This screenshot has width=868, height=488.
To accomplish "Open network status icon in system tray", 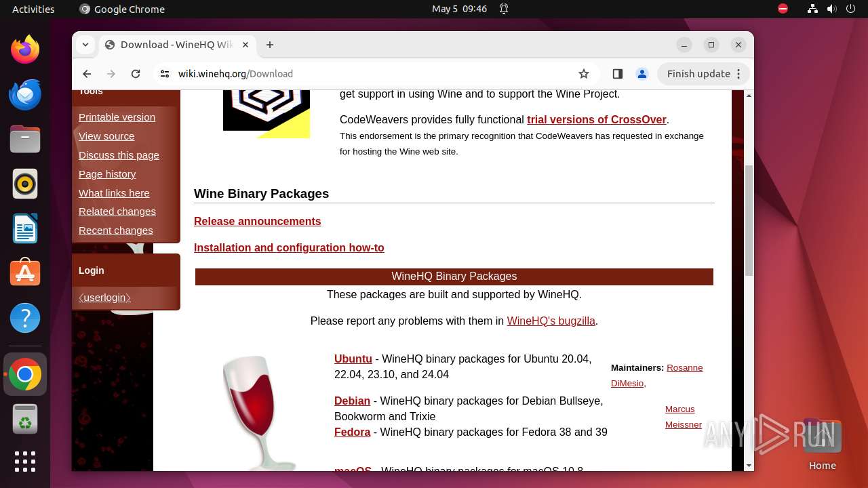I will tap(812, 9).
